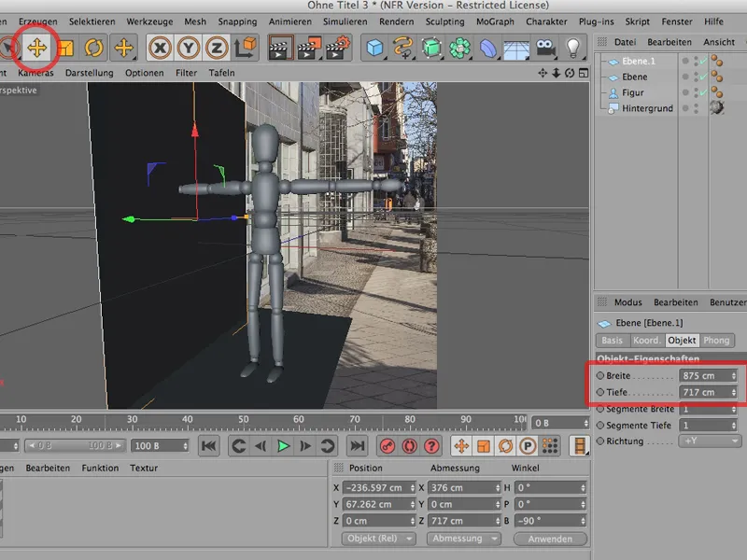Select the Hintergrund object in the tree
Viewport: 747px width, 560px height.
[647, 108]
